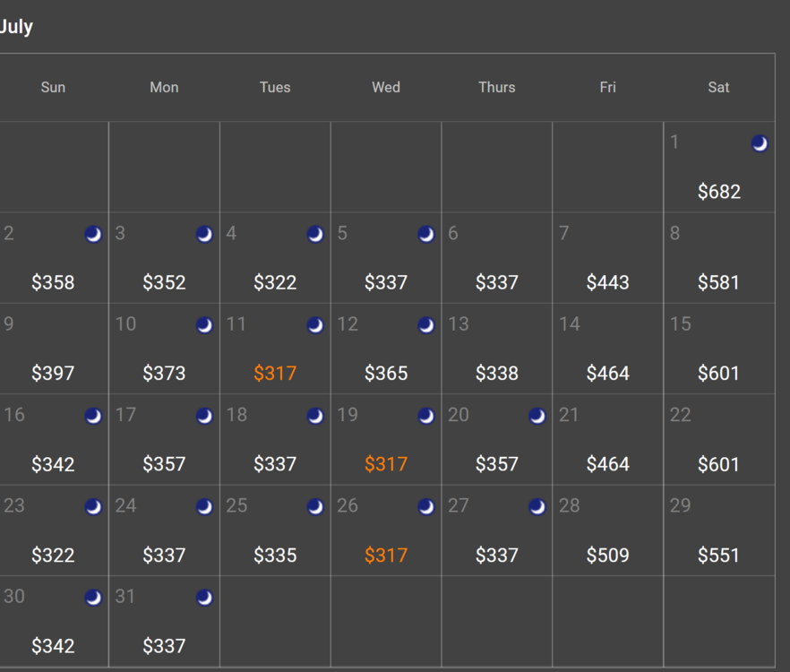The height and width of the screenshot is (672, 790).
Task: Click the moon icon on July 5
Action: point(426,235)
